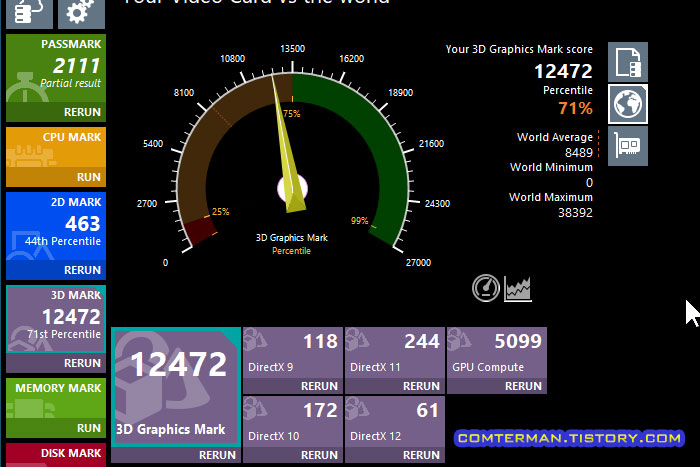Click the World Average 8489 value
Image resolution: width=700 pixels, height=467 pixels.
[x=579, y=153]
